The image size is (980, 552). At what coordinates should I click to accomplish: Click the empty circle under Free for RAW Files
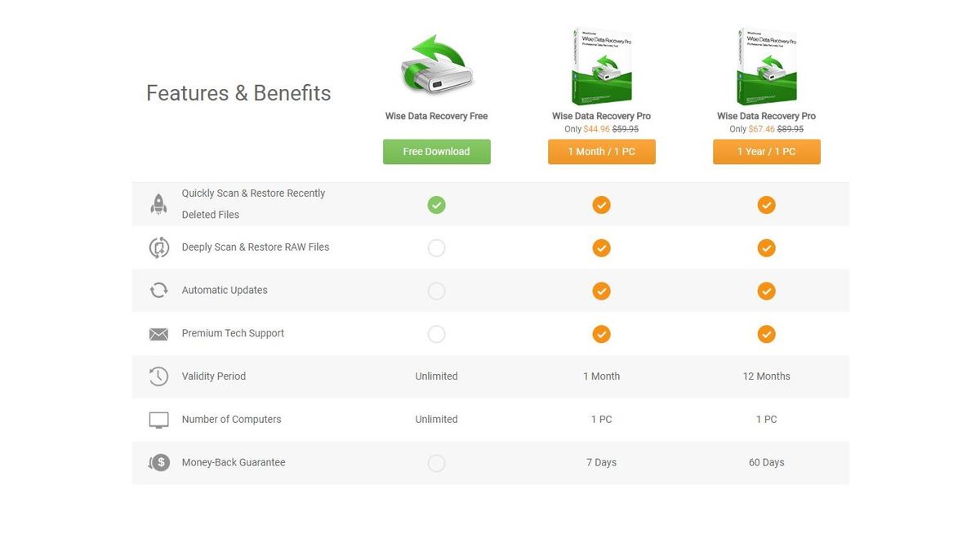tap(436, 247)
